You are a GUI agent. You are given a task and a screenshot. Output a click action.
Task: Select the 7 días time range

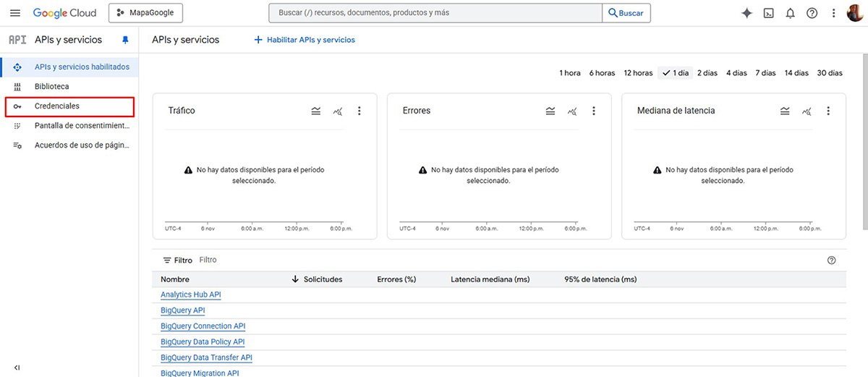[765, 72]
